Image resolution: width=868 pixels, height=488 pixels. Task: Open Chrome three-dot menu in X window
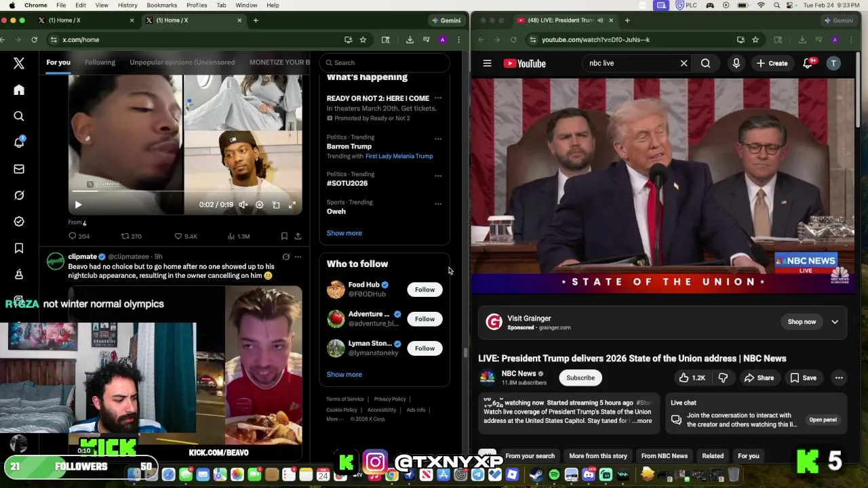point(459,39)
